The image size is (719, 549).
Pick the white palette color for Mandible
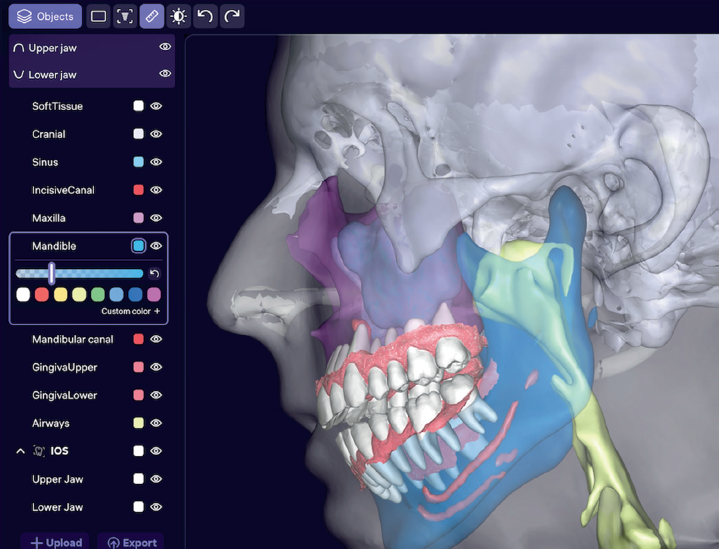[x=23, y=294]
